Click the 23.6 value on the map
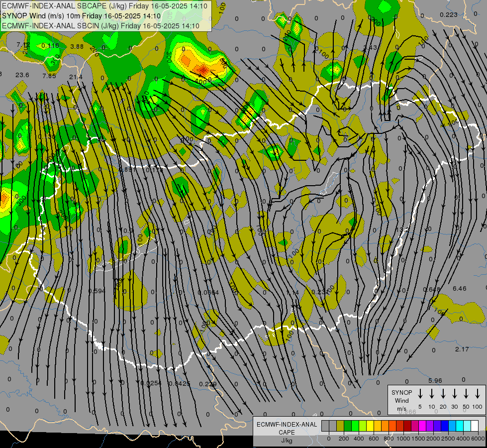 pos(22,75)
